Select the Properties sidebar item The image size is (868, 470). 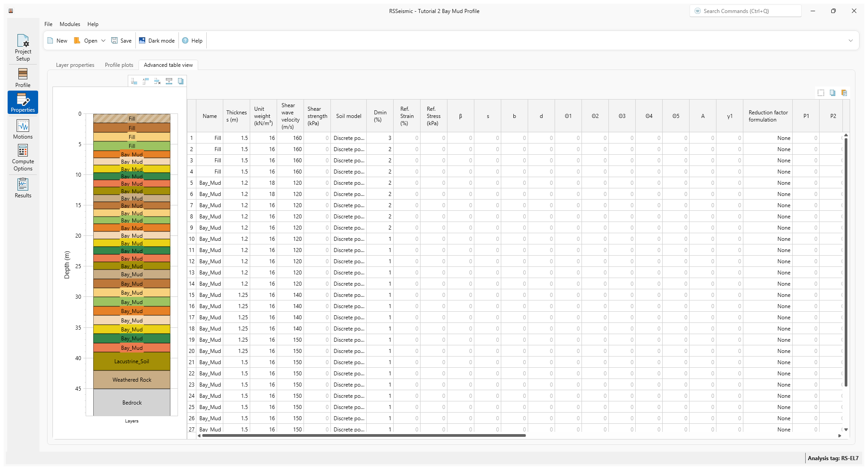[23, 102]
